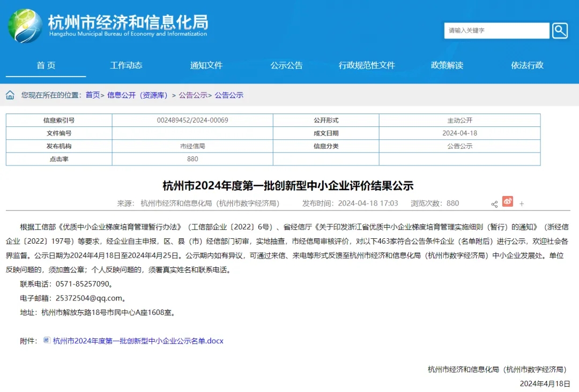Viewport: 579px width, 392px height.
Task: Open the 通知文件 navigation tab
Action: pyautogui.click(x=206, y=65)
